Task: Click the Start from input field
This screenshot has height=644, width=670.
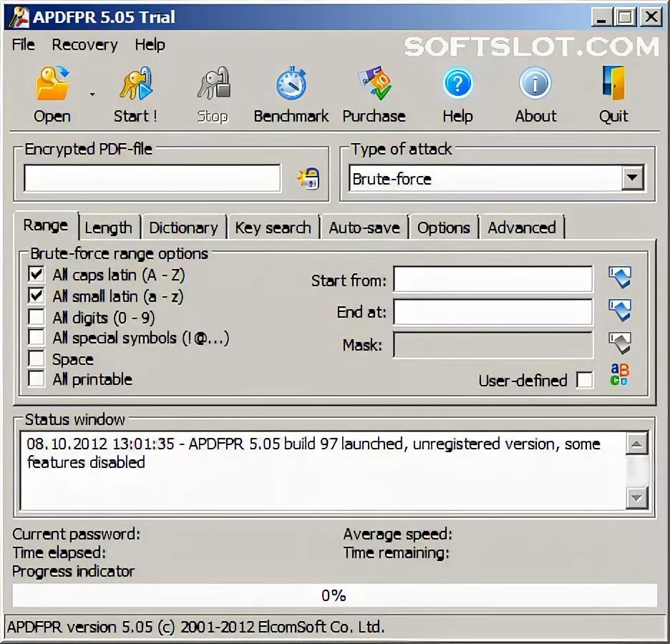Action: (493, 279)
